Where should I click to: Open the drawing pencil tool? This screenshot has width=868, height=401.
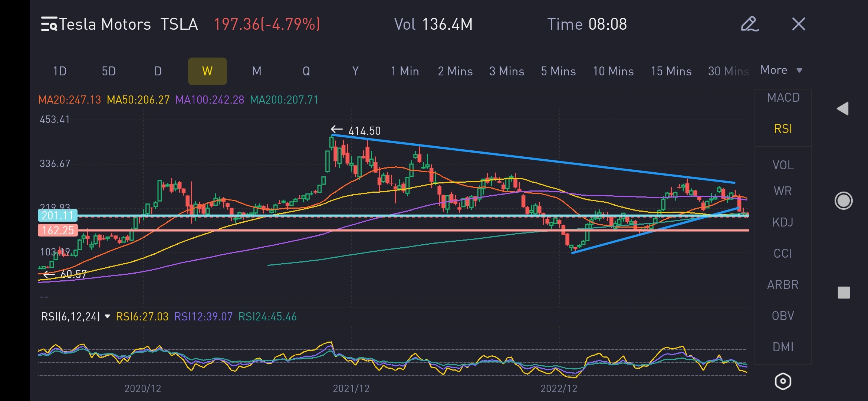(750, 24)
